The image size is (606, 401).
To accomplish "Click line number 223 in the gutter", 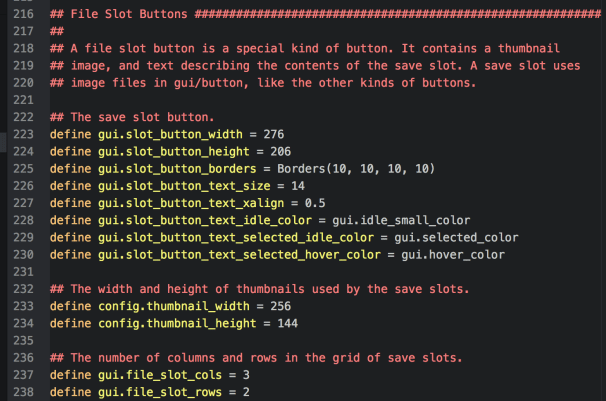I will click(x=23, y=133).
